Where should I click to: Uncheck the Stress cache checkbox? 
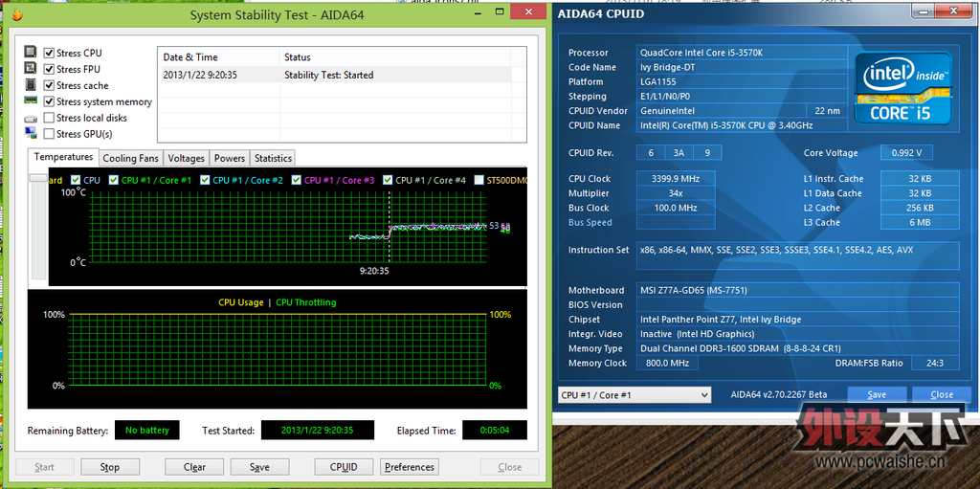49,85
